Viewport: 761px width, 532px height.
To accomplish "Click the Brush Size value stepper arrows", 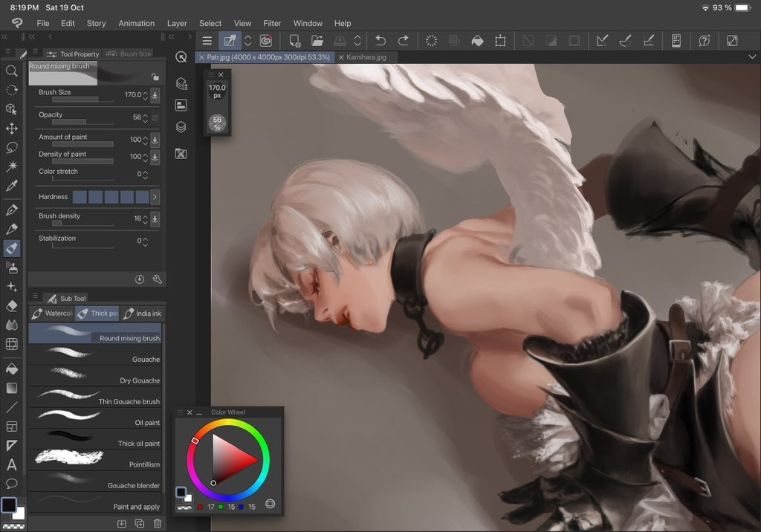I will (x=145, y=95).
